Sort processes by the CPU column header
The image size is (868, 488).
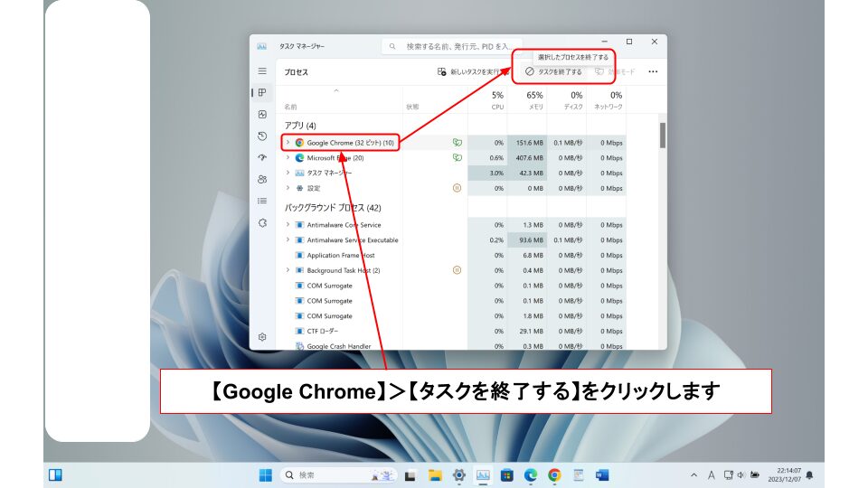tap(497, 99)
